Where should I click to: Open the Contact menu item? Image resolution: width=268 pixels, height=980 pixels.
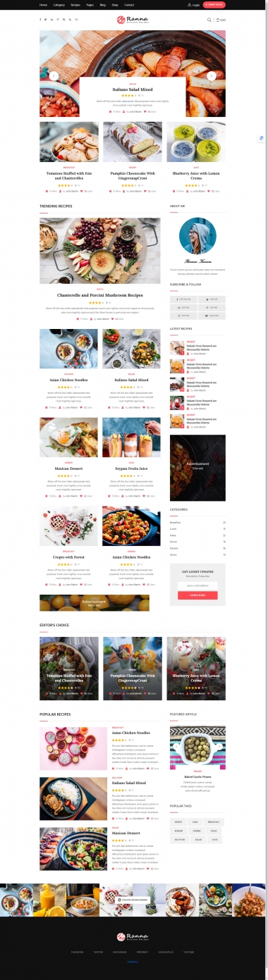click(129, 4)
